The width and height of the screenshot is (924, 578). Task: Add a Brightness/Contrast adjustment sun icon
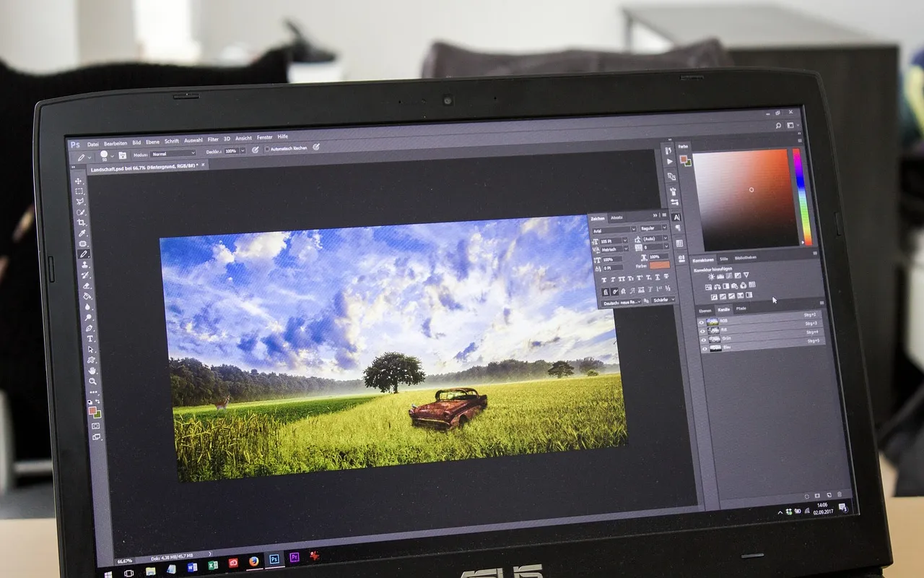pos(711,275)
